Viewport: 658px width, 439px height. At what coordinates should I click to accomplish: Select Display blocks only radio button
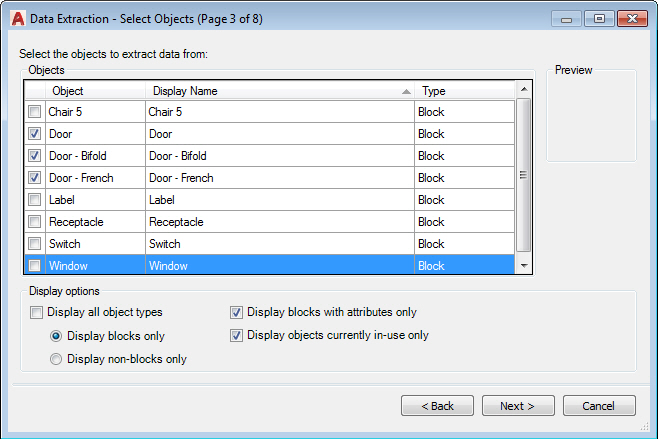click(x=56, y=336)
